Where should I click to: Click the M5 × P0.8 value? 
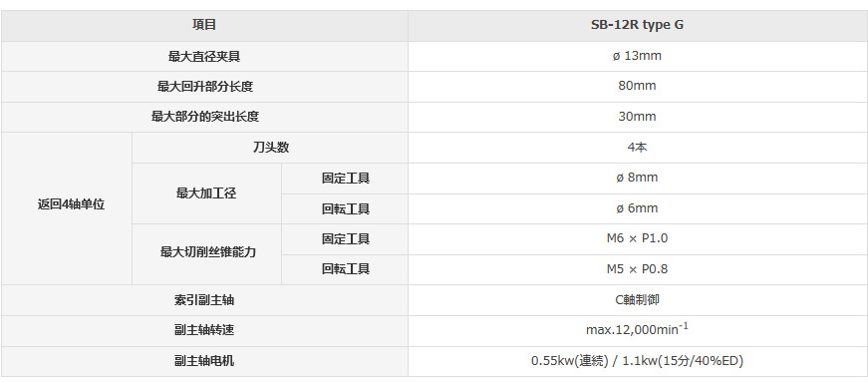638,269
